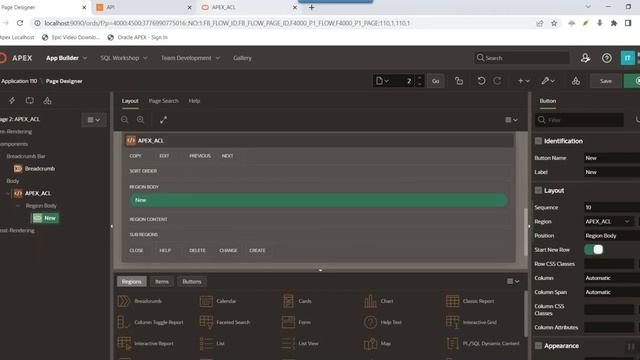Viewport: 640px width, 360px height.
Task: Open the Region select list APEX_ACL
Action: [608, 222]
